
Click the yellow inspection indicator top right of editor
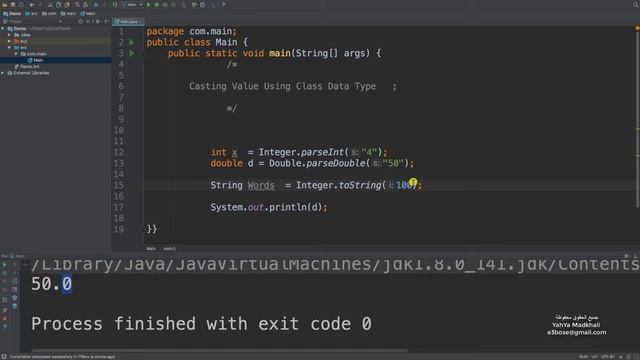tap(637, 28)
